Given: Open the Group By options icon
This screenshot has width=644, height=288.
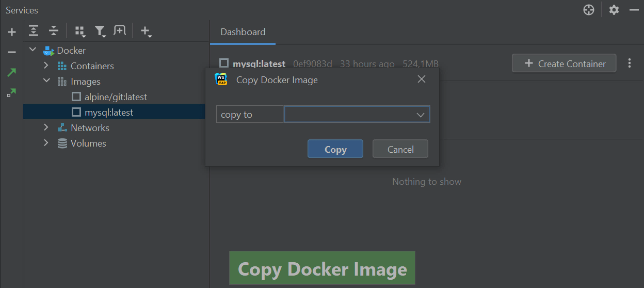Looking at the screenshot, I should click(80, 31).
